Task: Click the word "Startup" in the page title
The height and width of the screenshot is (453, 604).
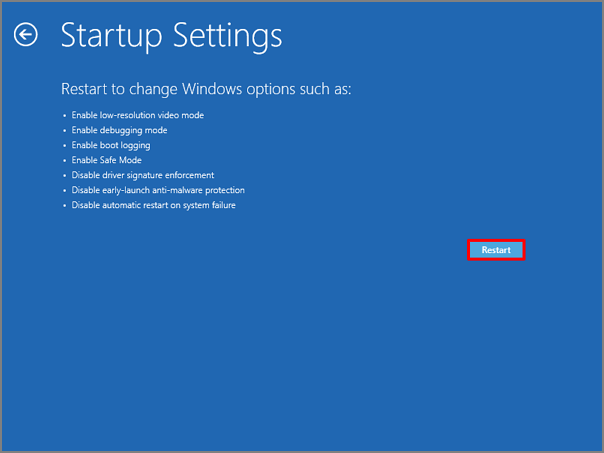Action: (114, 36)
